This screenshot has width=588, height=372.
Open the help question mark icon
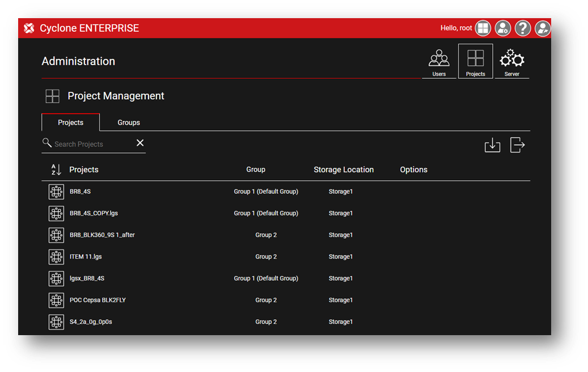(523, 28)
